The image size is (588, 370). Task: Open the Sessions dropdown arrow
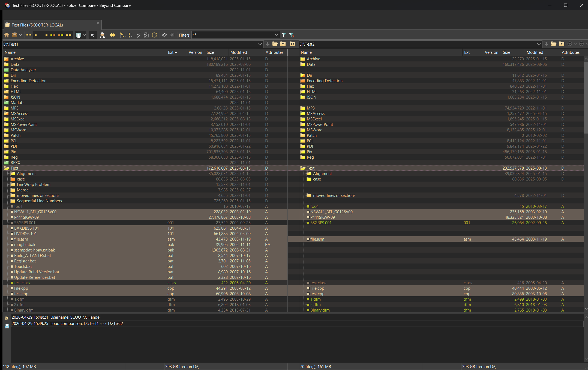click(x=20, y=35)
